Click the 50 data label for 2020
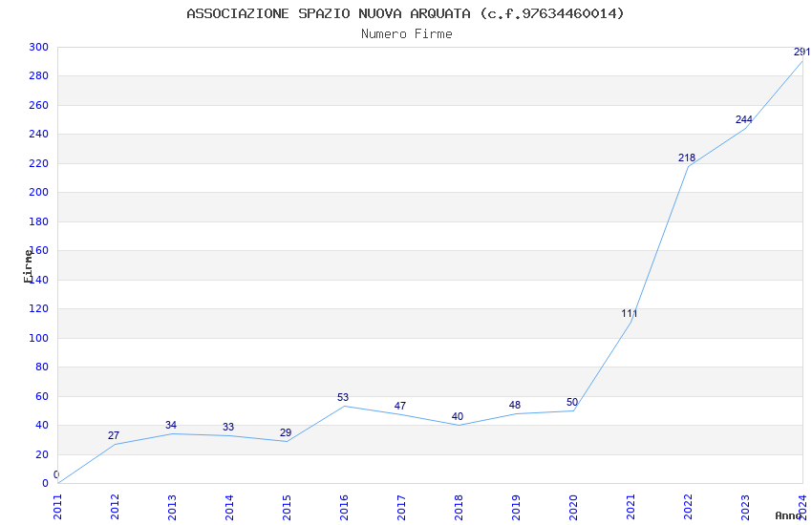812x525 pixels. pos(571,402)
